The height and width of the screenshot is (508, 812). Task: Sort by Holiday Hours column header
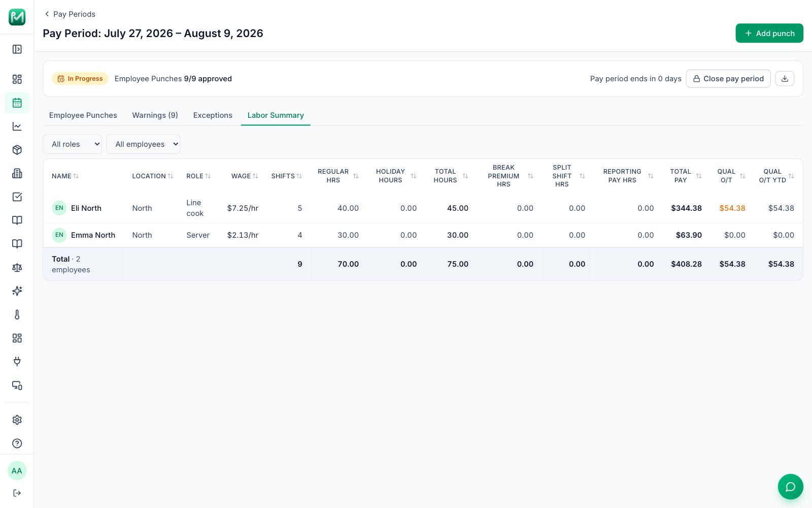tap(396, 176)
